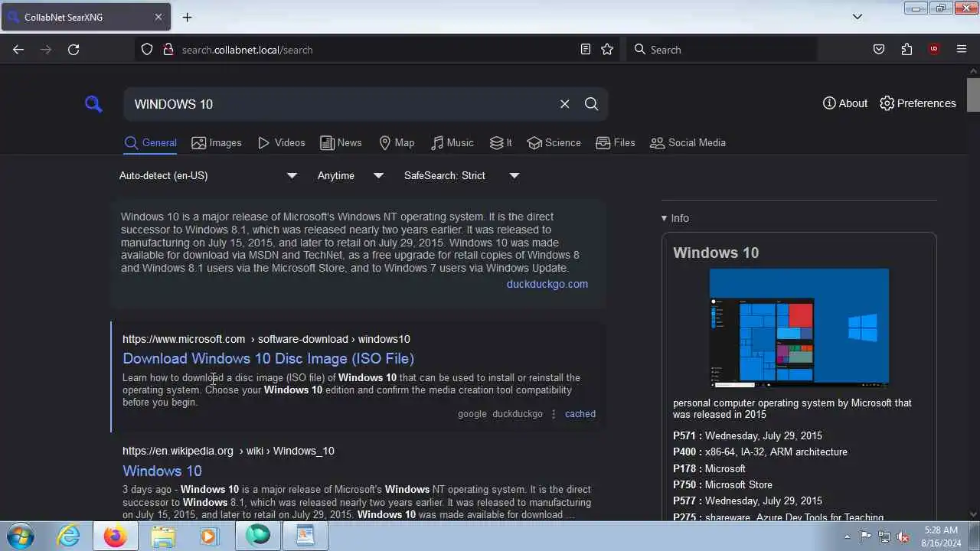Click the Go forward arrow
Image resolution: width=980 pixels, height=551 pixels.
click(46, 49)
